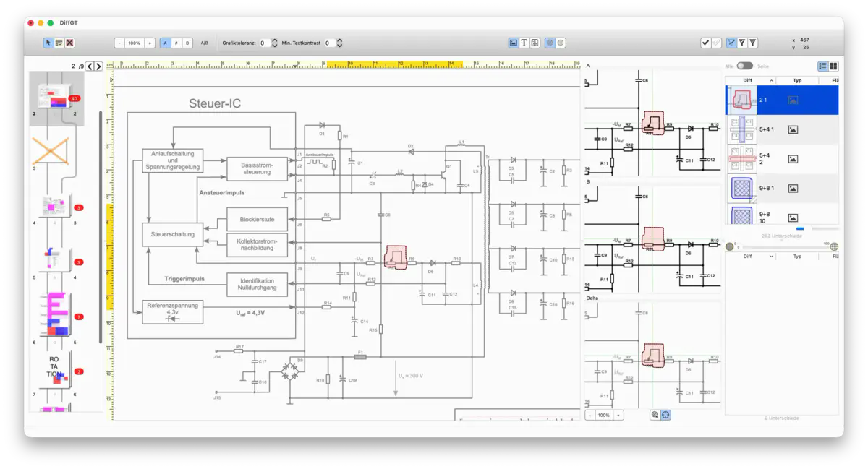
Task: Open the DiffGT application menu
Action: 69,22
